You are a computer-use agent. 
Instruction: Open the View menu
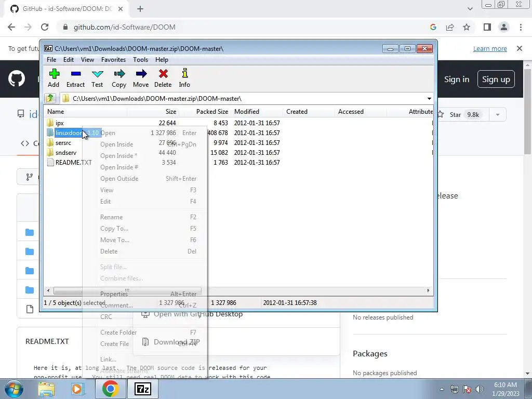(x=87, y=60)
